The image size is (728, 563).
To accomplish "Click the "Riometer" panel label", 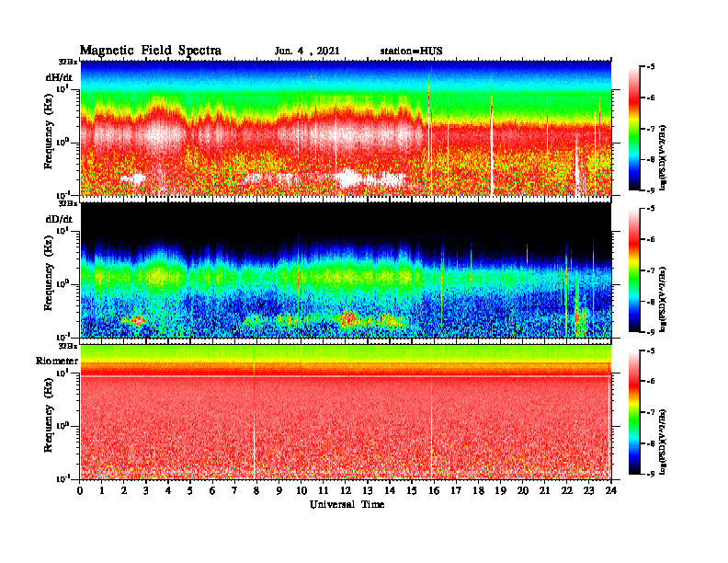I will 57,361.
